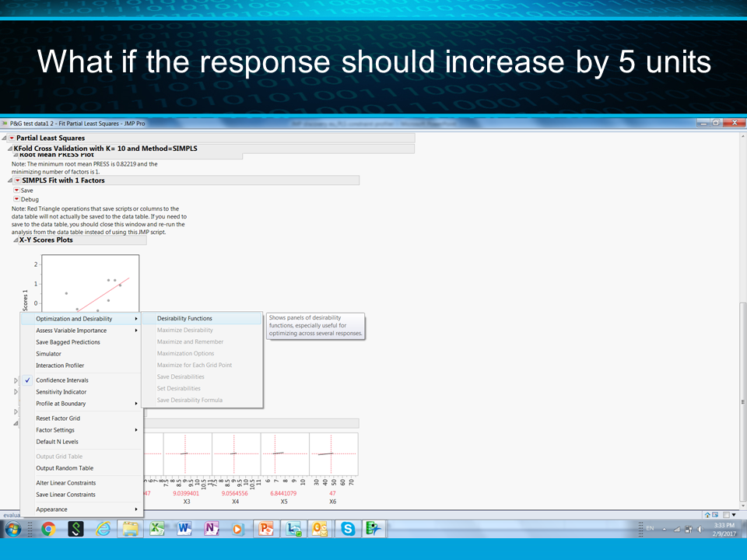Open Chrome from the taskbar
The image size is (747, 560).
coord(48,529)
